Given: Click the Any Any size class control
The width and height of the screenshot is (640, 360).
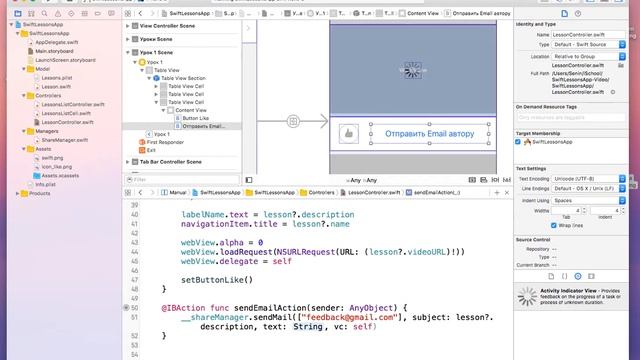Looking at the screenshot, I should tap(362, 180).
